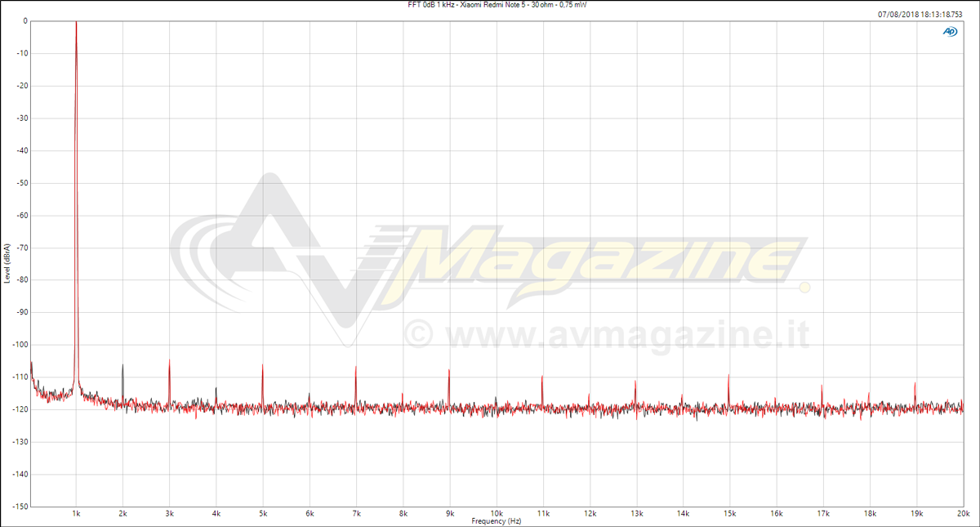Click the 8k frequency axis tick label
The height and width of the screenshot is (527, 980).
click(x=403, y=514)
